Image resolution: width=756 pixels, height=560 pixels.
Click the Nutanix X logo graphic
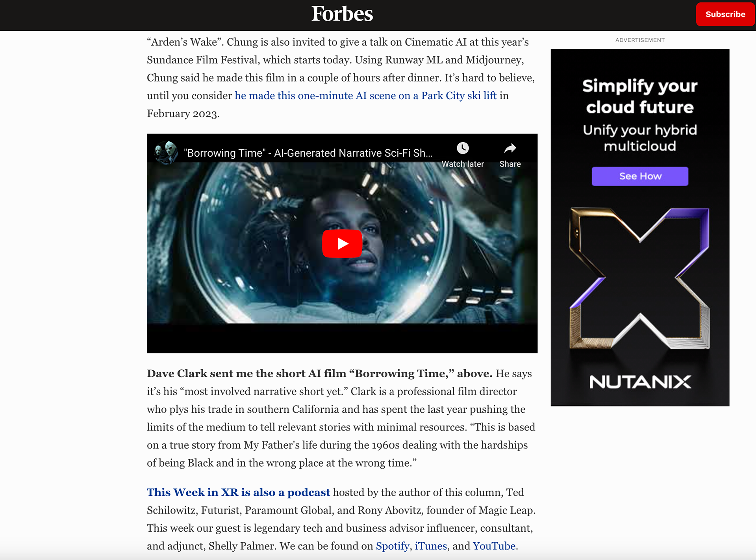(x=639, y=278)
